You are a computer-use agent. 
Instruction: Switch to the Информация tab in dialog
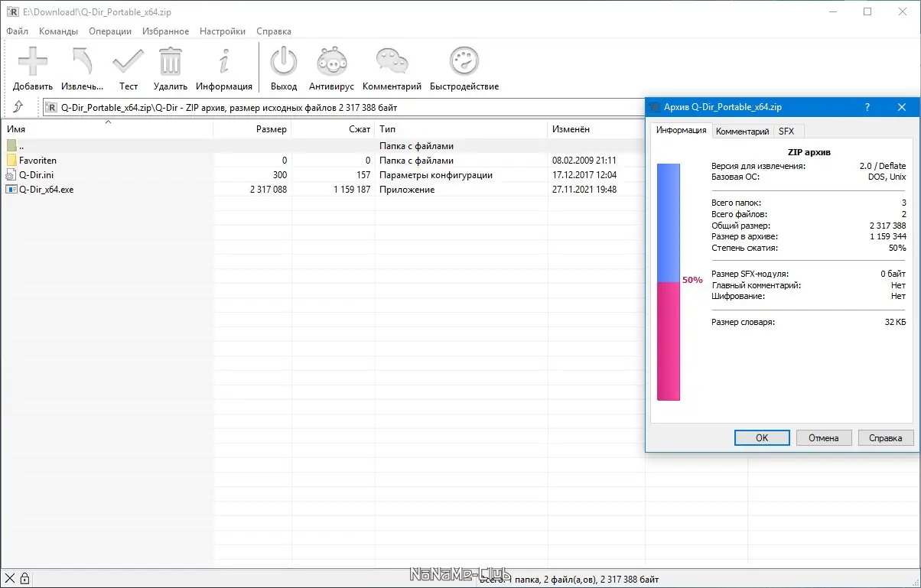tap(681, 130)
